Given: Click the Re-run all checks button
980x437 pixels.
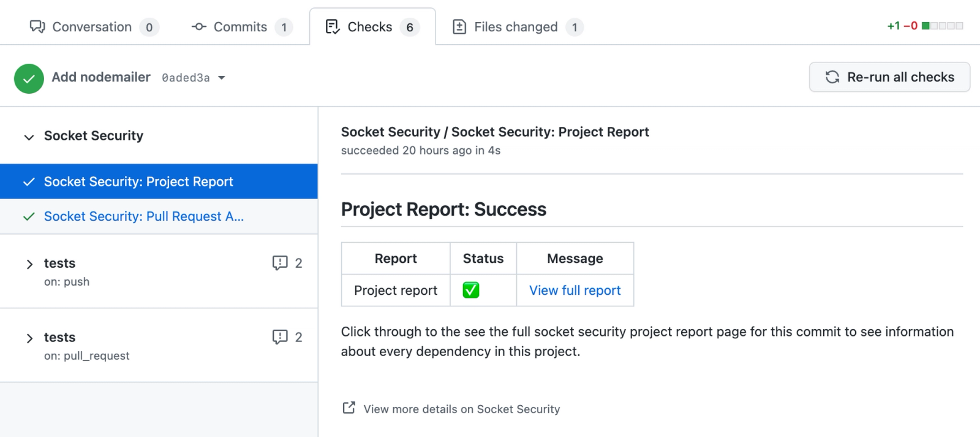Looking at the screenshot, I should 889,77.
